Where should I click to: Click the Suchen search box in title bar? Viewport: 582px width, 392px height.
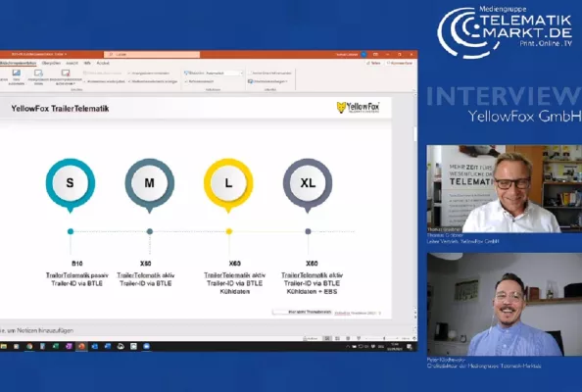tap(152, 54)
